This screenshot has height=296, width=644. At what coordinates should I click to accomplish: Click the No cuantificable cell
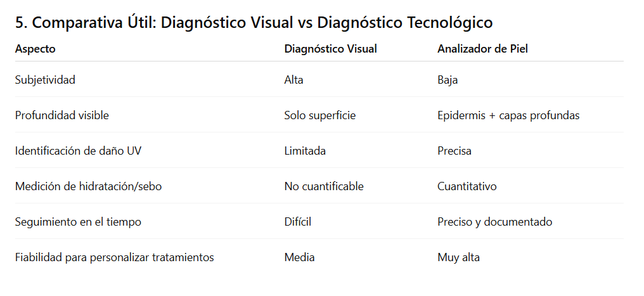pyautogui.click(x=324, y=186)
